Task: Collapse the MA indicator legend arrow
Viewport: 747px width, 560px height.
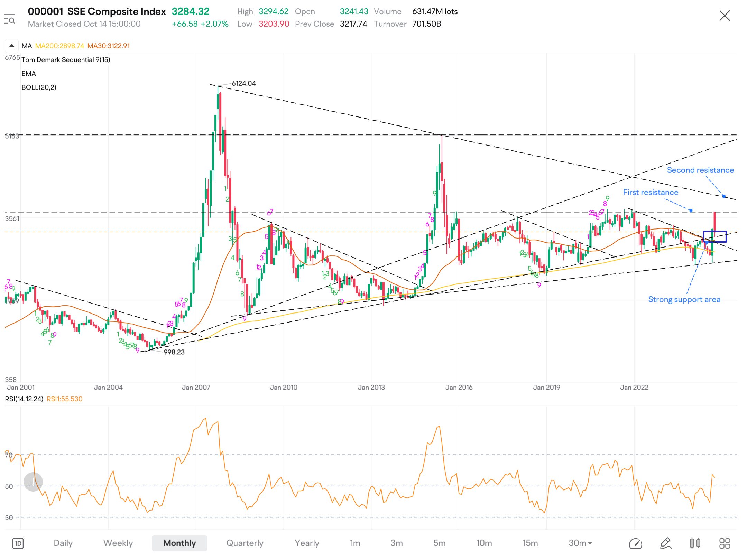Action: (x=11, y=46)
